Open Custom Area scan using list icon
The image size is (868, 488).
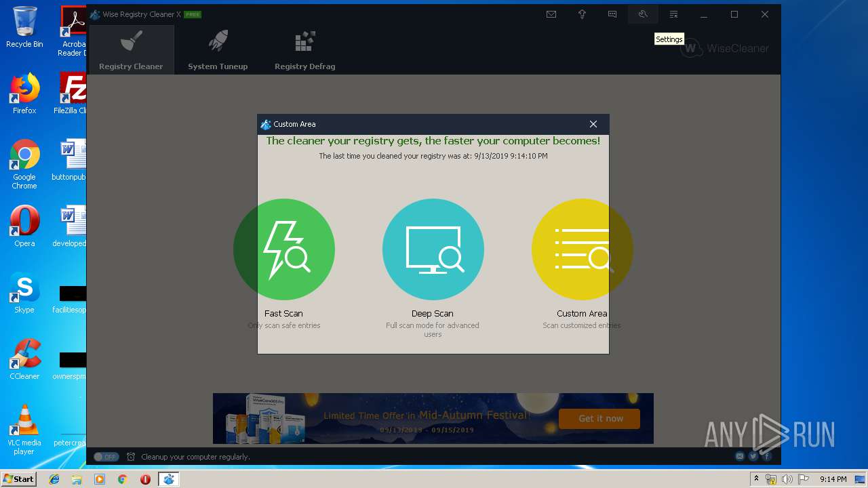point(582,249)
